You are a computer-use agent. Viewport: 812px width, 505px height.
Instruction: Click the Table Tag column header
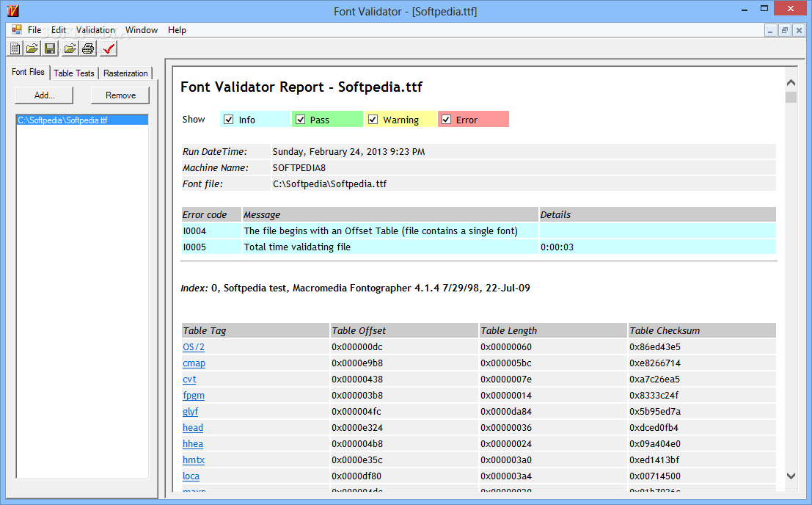click(255, 330)
